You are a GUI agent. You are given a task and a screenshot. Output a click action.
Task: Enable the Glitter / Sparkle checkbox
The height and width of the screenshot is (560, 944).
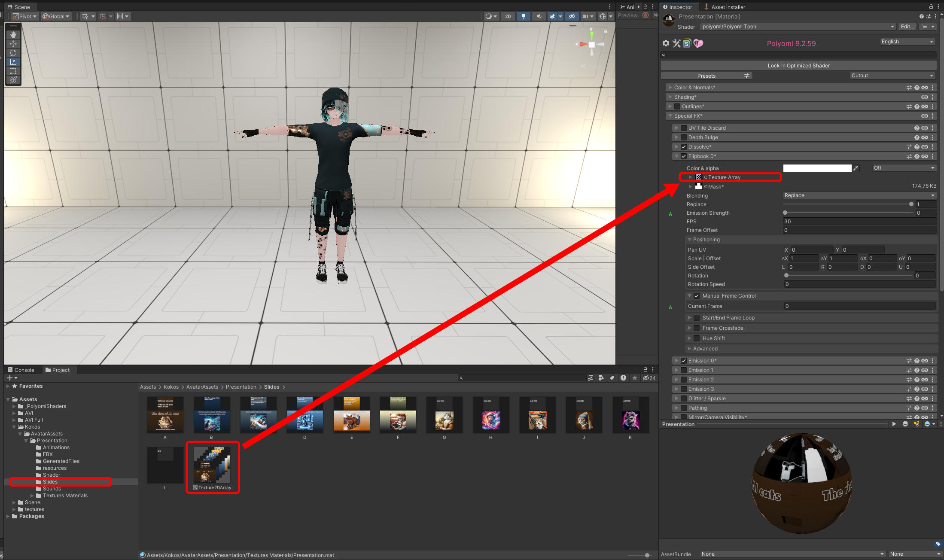coord(684,399)
